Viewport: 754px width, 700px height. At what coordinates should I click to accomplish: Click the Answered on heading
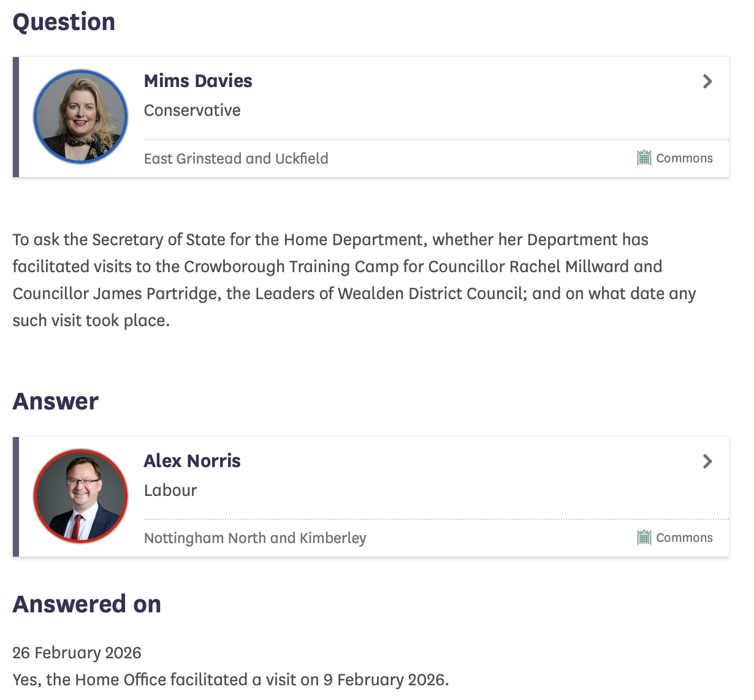point(87,604)
